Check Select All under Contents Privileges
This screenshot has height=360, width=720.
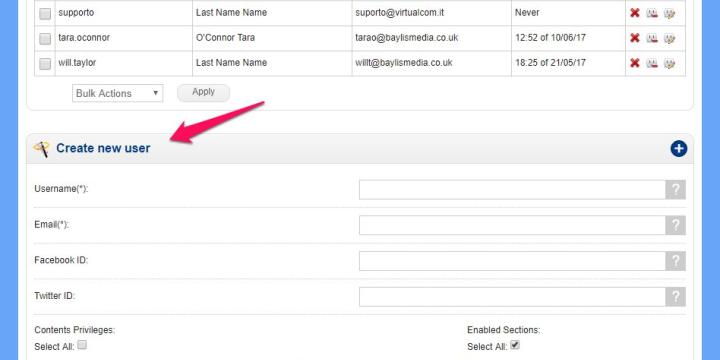[x=82, y=345]
